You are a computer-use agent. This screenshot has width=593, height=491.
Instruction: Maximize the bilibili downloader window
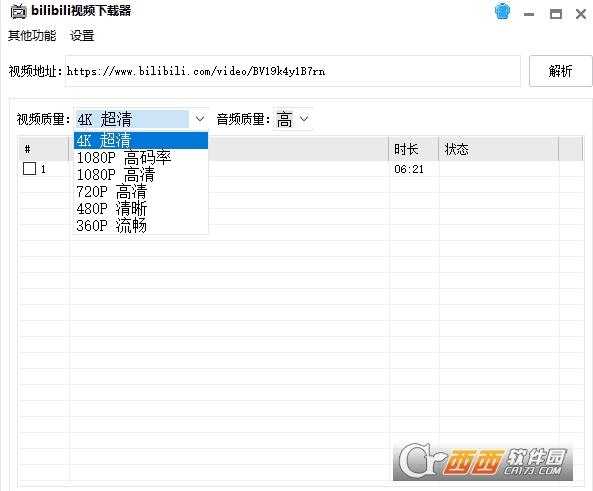tap(556, 14)
